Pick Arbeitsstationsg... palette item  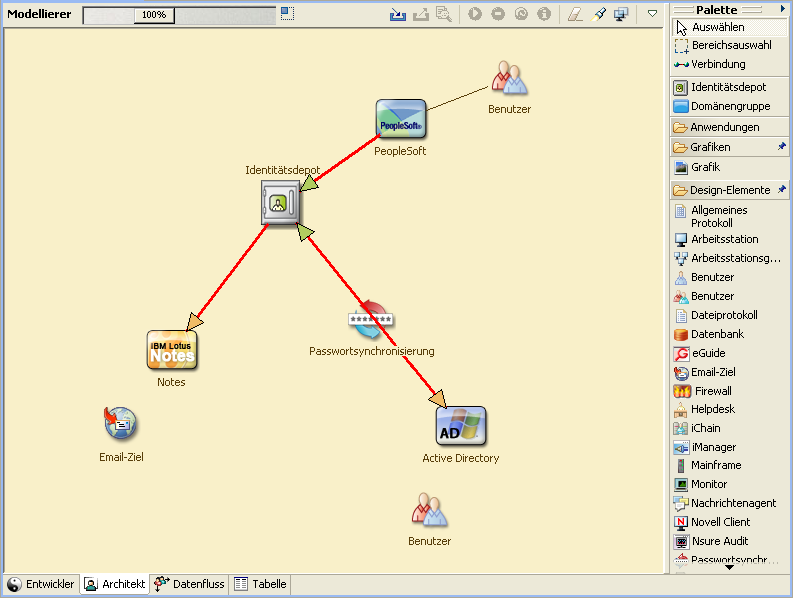[730, 258]
